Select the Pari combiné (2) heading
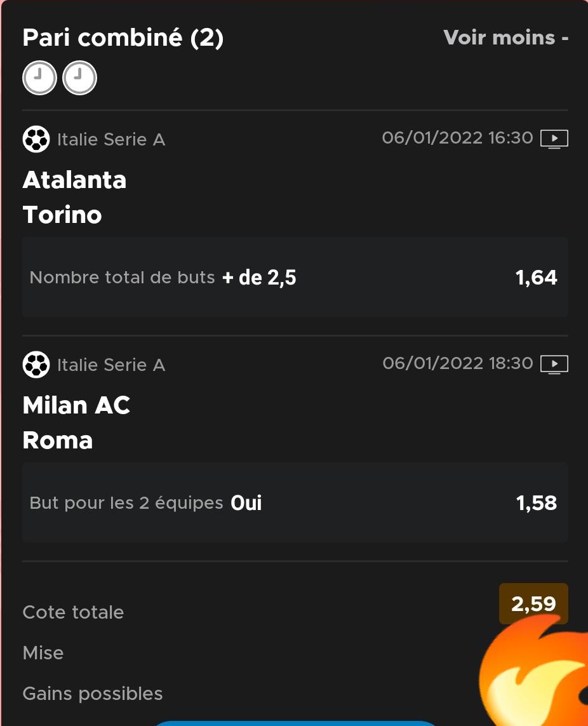This screenshot has height=726, width=588. point(123,37)
